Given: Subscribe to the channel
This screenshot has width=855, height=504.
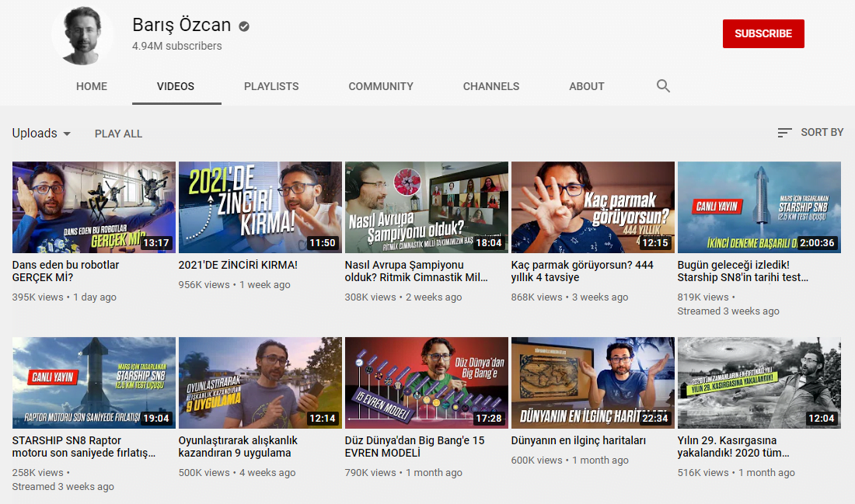Looking at the screenshot, I should pos(763,33).
